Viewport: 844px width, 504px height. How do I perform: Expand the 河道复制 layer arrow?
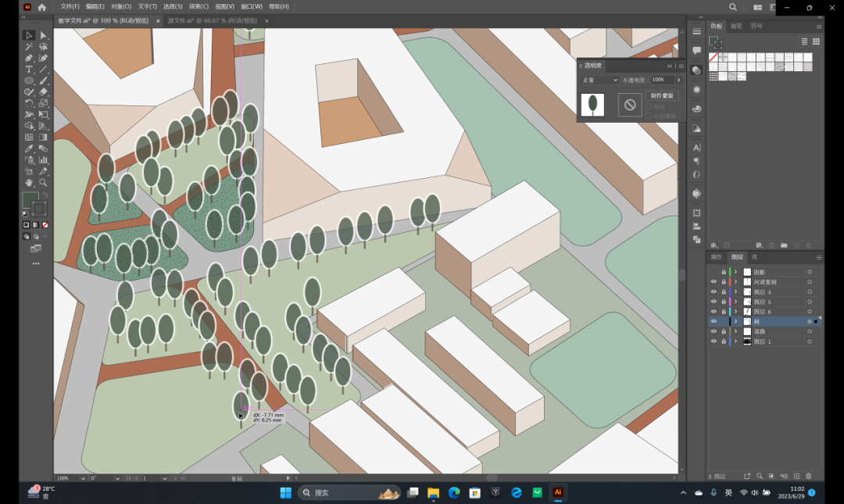736,281
